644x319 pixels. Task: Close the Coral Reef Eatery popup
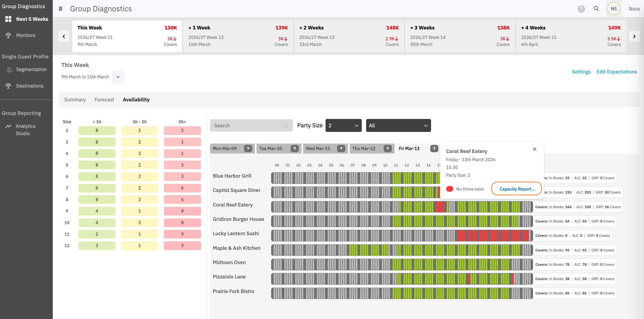[534, 149]
